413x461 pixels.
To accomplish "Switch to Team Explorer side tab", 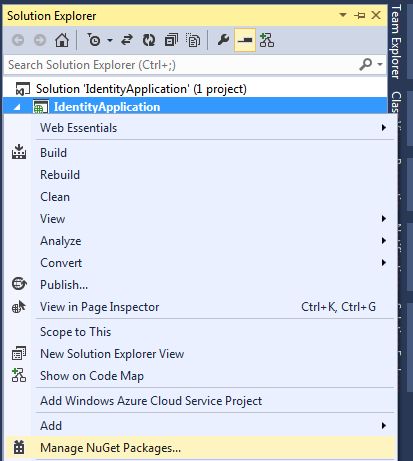I will [396, 41].
